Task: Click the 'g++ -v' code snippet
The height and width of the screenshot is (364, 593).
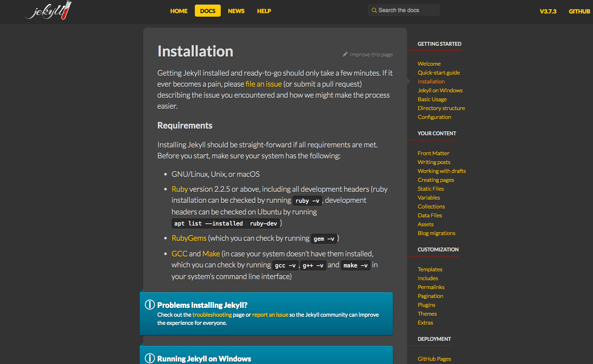Action: pyautogui.click(x=313, y=266)
